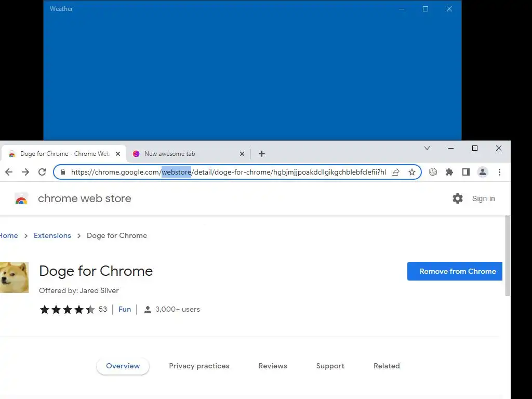Click the 'Doge for Chrome' heading
Image resolution: width=532 pixels, height=399 pixels.
[96, 271]
